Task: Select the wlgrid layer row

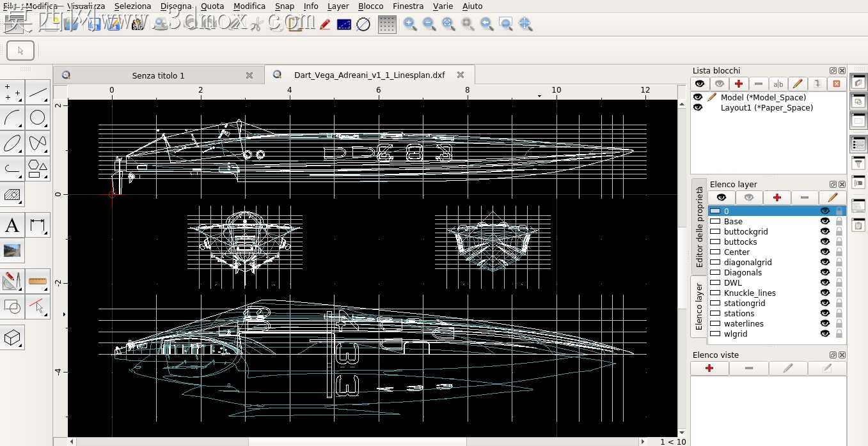Action: click(777, 334)
